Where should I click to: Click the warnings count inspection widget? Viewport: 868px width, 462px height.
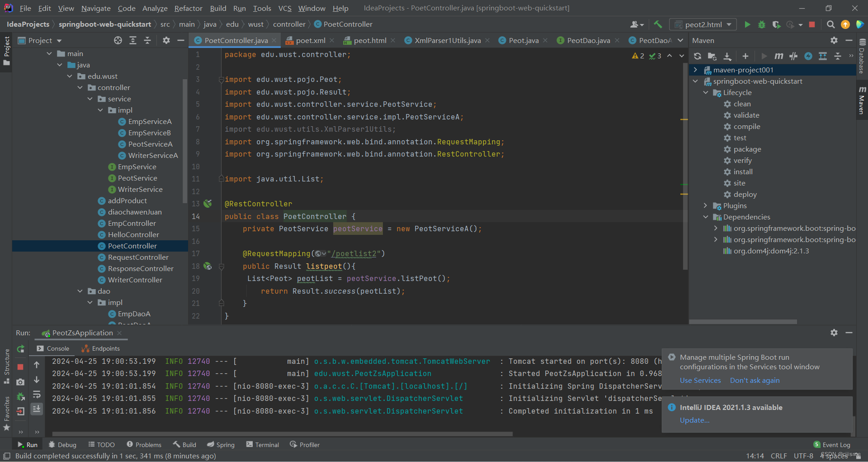pos(638,56)
